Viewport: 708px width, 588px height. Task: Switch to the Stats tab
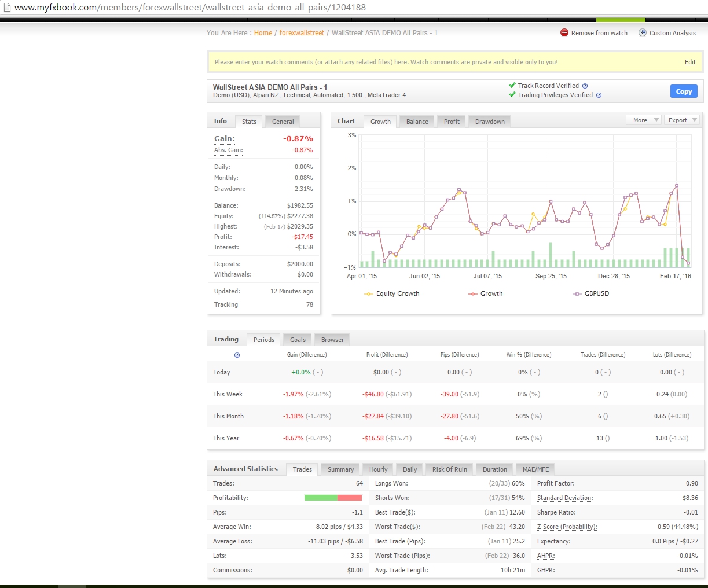[x=249, y=122]
